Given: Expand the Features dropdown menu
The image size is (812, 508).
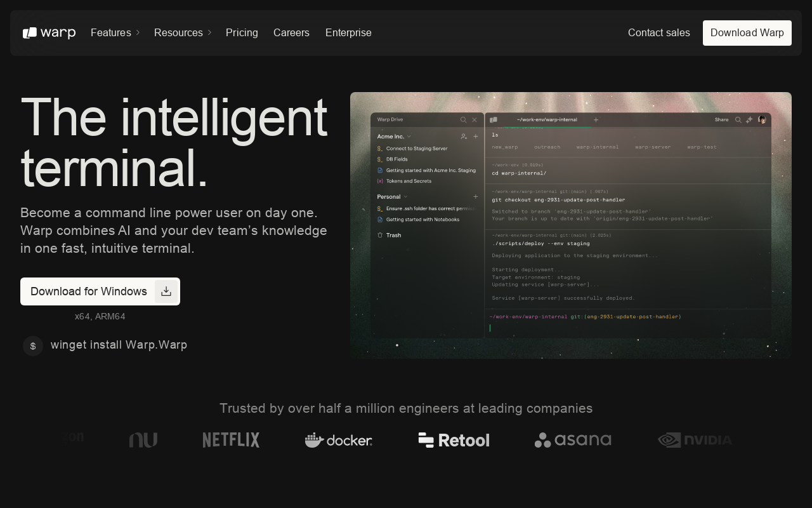Looking at the screenshot, I should [115, 33].
